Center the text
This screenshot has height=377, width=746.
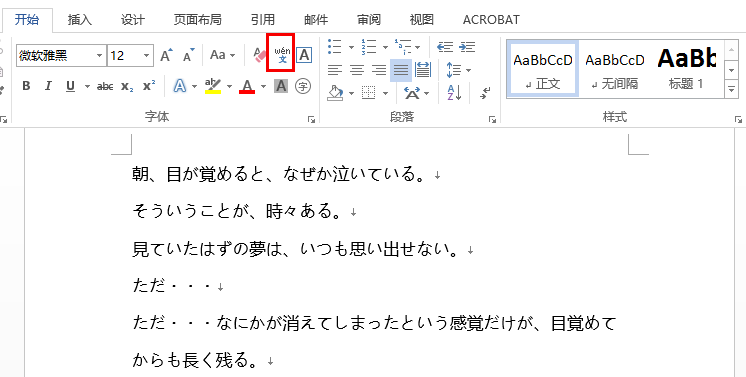click(x=357, y=70)
